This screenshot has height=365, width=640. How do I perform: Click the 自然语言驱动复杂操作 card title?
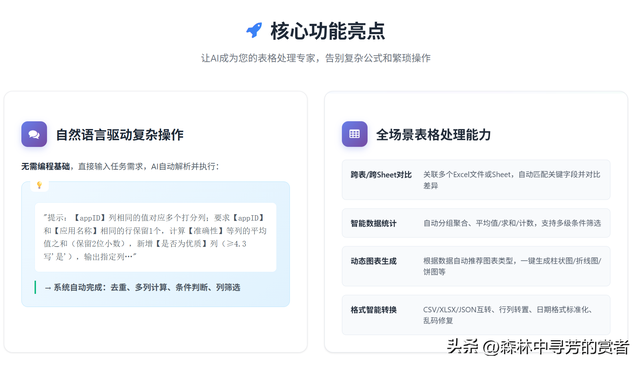[120, 135]
